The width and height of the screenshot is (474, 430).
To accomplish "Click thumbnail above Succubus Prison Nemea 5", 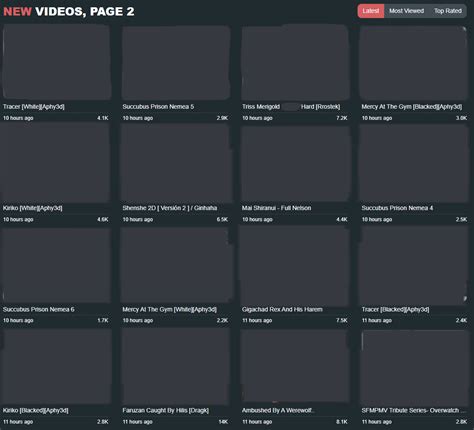I will (x=176, y=62).
